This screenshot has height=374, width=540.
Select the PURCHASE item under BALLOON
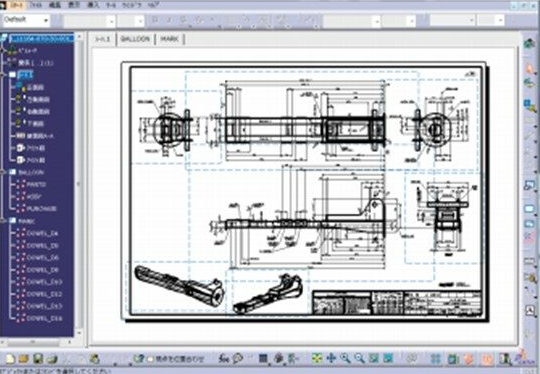(41, 209)
